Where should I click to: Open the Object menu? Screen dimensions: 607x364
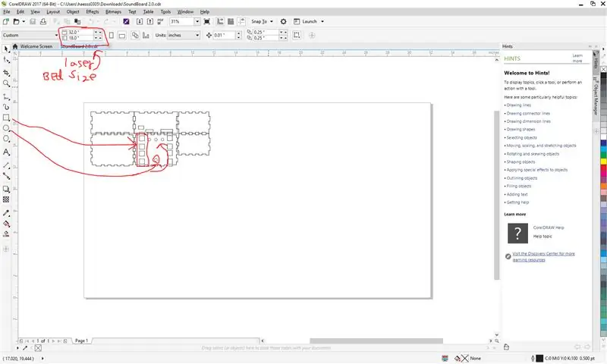coord(73,12)
